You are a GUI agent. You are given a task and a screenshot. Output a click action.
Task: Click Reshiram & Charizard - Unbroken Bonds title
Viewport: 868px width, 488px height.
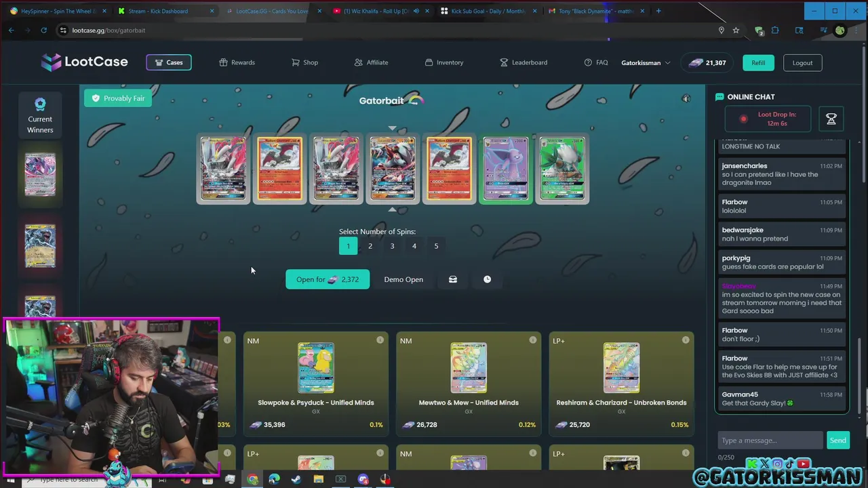[621, 403]
